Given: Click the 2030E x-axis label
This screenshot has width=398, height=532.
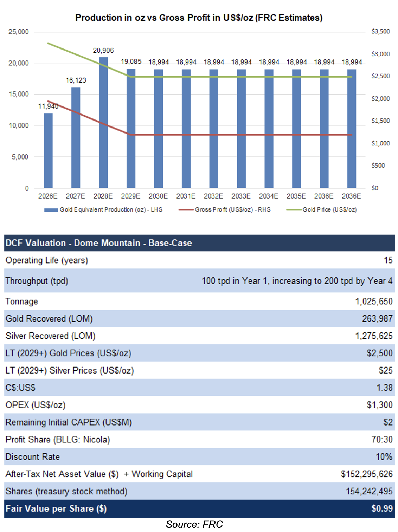Looking at the screenshot, I should [x=158, y=196].
